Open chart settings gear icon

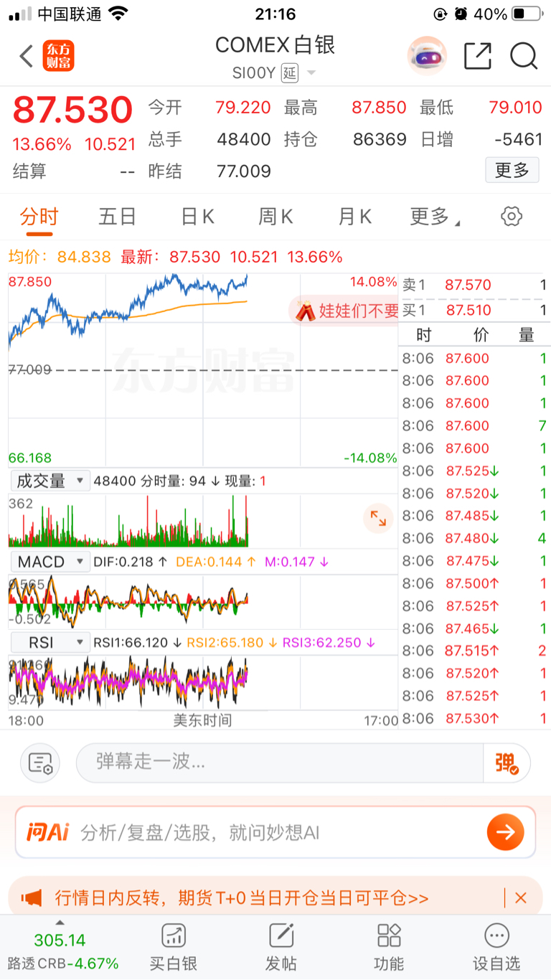pyautogui.click(x=512, y=216)
